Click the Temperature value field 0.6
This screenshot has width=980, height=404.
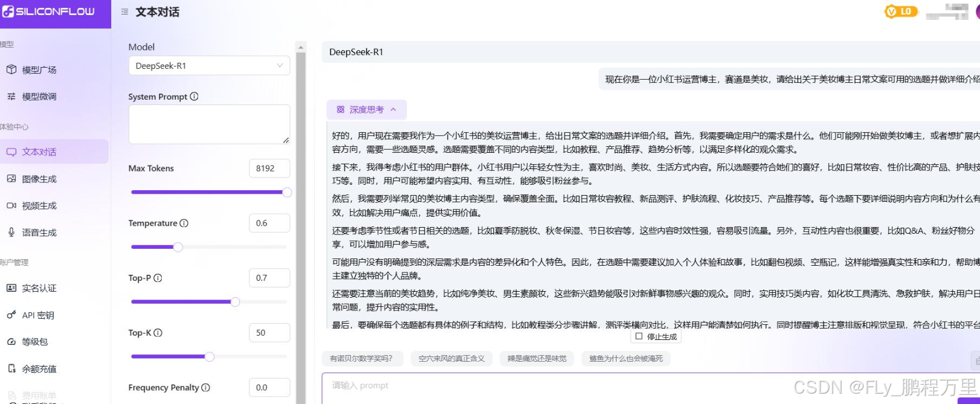click(269, 223)
